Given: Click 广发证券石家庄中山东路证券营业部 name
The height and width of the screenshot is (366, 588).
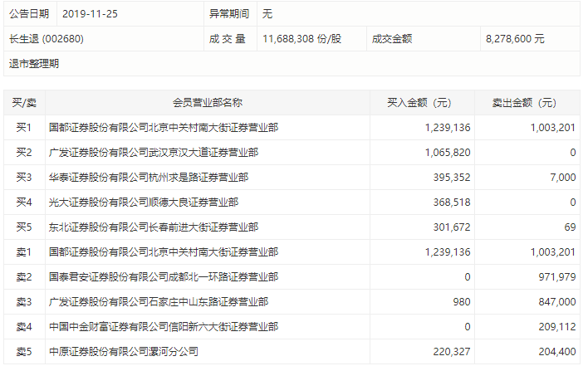Looking at the screenshot, I should tap(159, 301).
